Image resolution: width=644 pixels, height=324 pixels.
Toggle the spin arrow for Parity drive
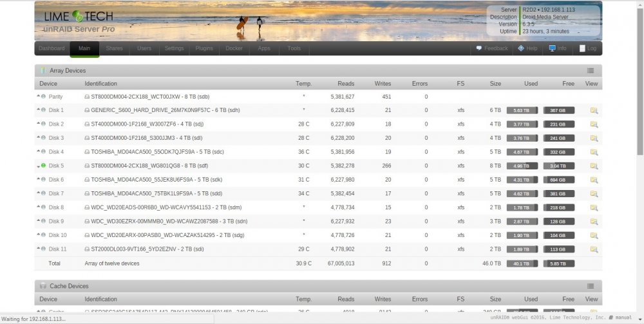pyautogui.click(x=38, y=96)
